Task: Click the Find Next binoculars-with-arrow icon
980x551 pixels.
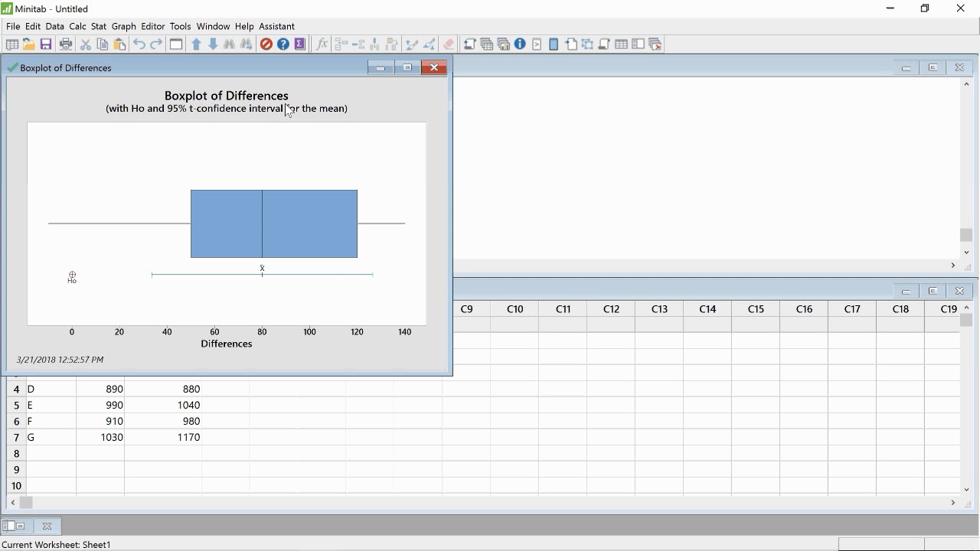Action: coord(247,44)
